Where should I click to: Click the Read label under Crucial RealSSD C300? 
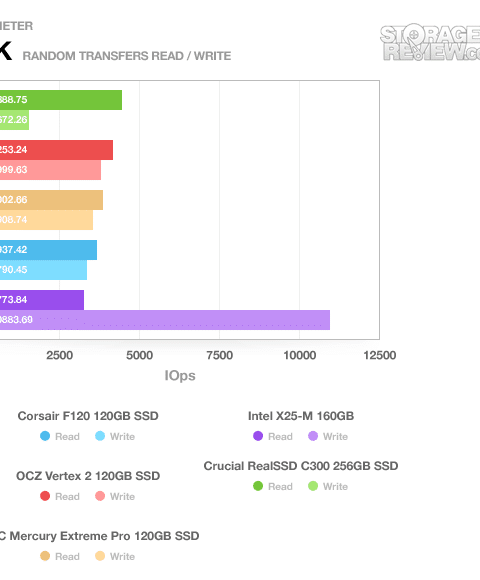[280, 486]
